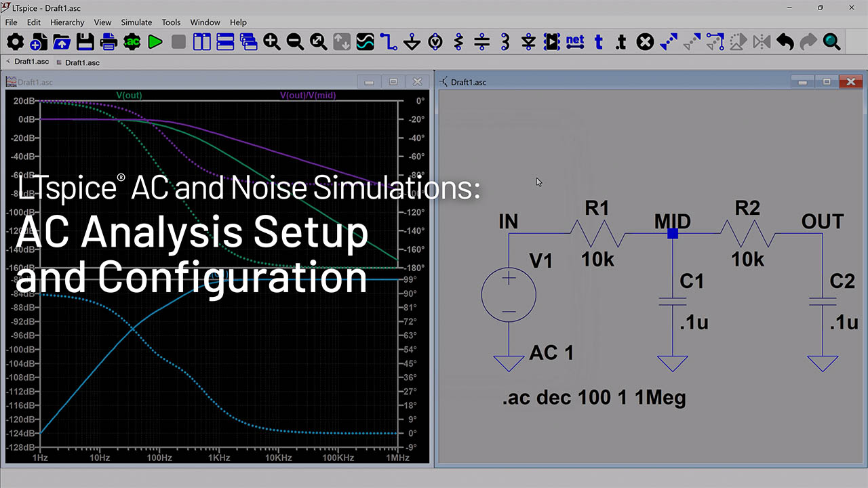Image resolution: width=868 pixels, height=488 pixels.
Task: Add a SPICE directive with the .t icon
Action: coord(622,42)
